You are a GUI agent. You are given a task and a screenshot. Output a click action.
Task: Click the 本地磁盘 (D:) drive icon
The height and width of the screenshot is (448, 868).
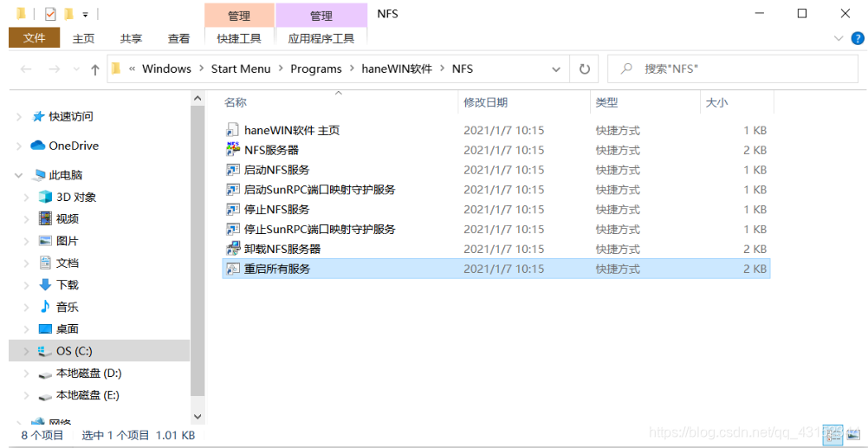(45, 374)
